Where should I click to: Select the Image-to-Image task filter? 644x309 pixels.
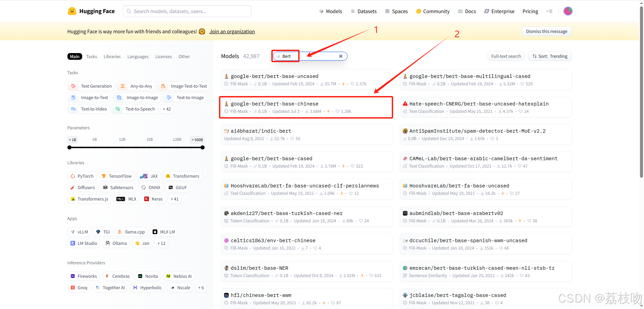tap(137, 97)
